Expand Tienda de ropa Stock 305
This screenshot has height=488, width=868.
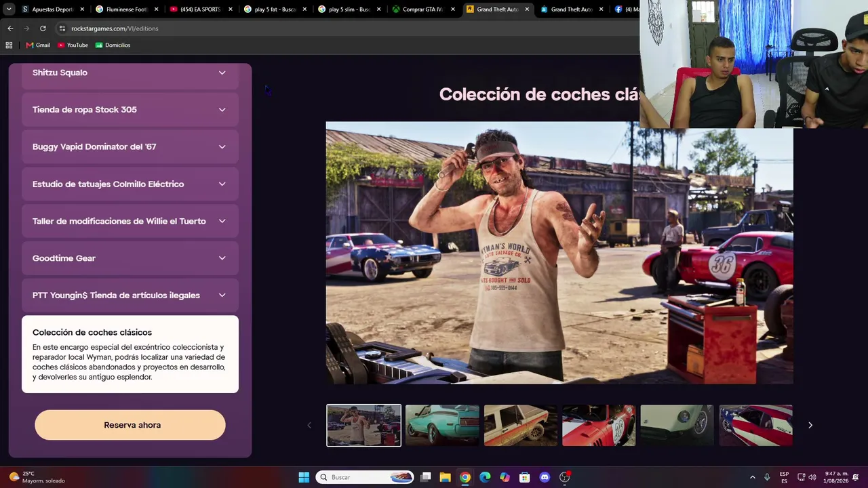click(x=130, y=110)
